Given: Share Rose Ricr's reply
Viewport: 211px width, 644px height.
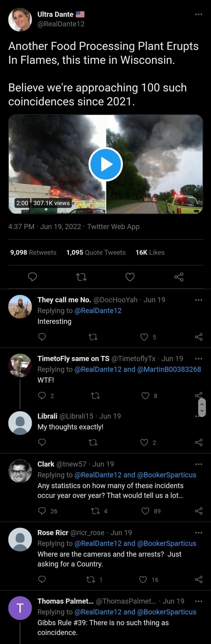Looking at the screenshot, I should 198,580.
